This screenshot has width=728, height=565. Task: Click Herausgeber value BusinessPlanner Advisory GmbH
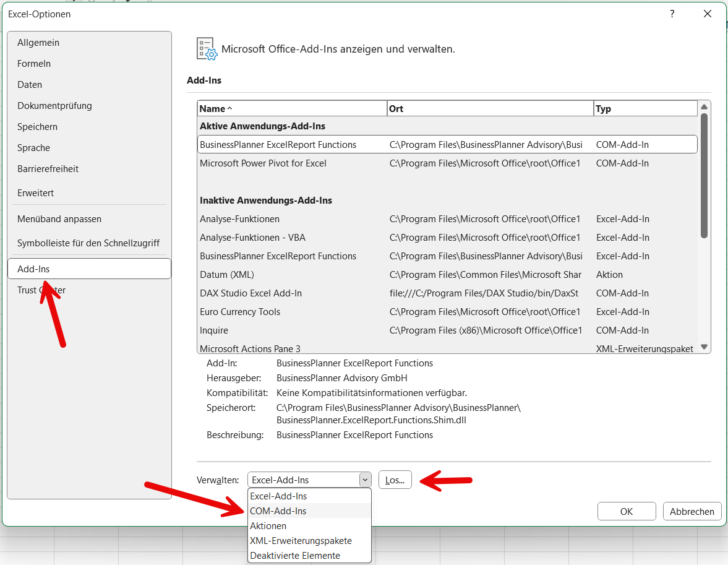click(x=341, y=377)
